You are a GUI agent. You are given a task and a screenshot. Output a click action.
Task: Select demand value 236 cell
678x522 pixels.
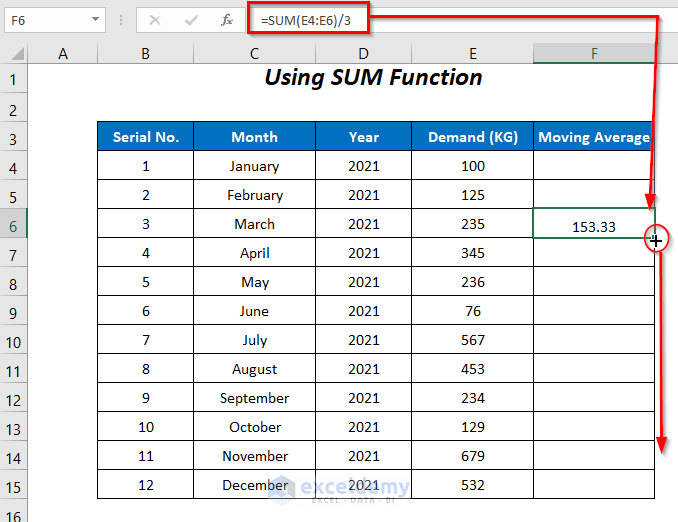[x=473, y=282]
